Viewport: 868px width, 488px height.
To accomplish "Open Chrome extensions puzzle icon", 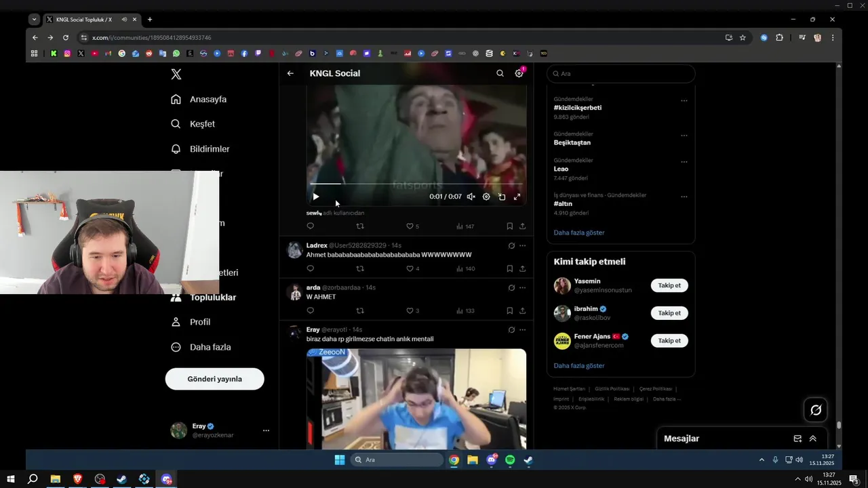I will click(779, 37).
